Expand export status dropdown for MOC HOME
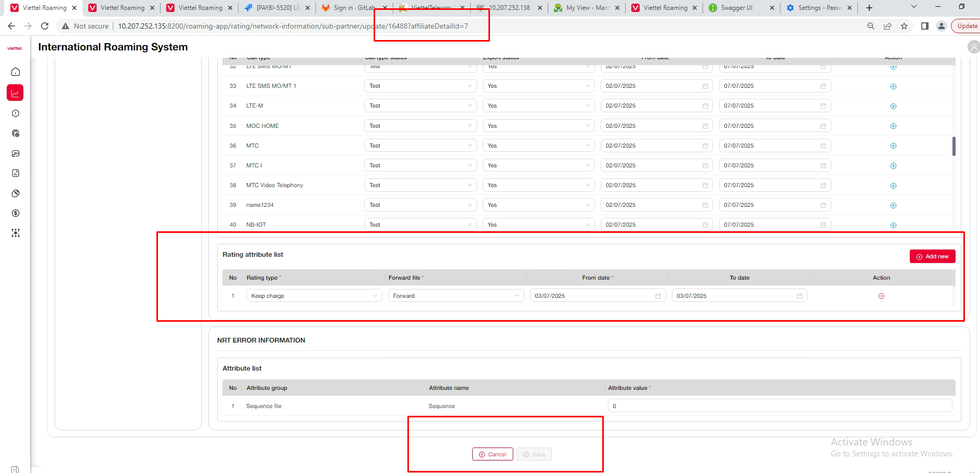Viewport: 980px width, 473px height. pyautogui.click(x=538, y=126)
